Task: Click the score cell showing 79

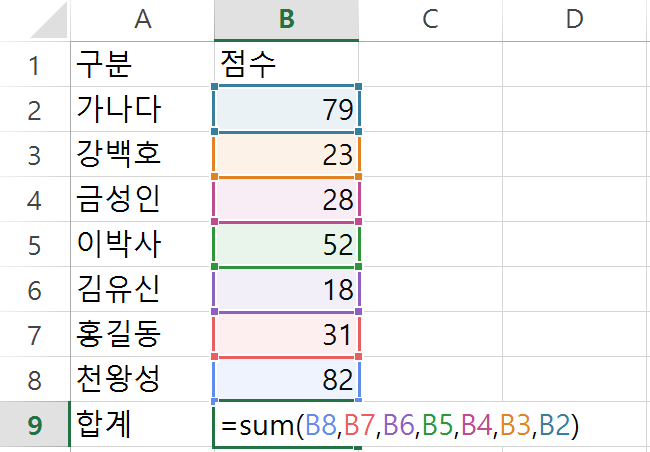Action: (x=286, y=109)
